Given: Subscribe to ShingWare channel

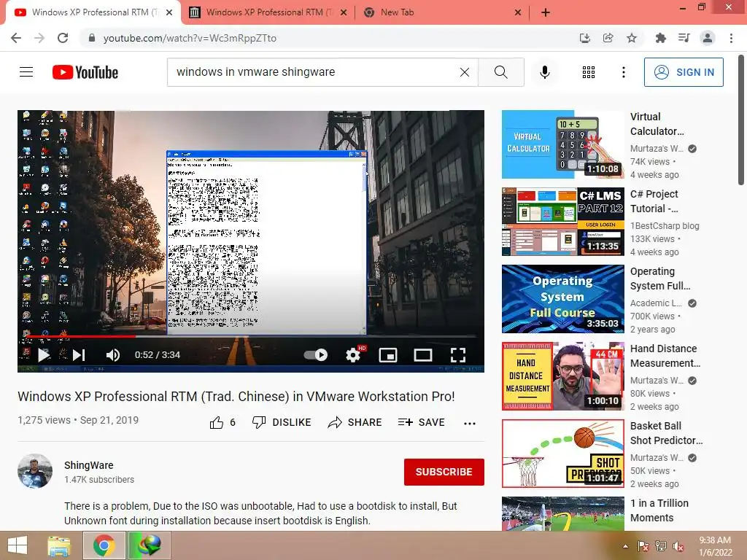Looking at the screenshot, I should (444, 472).
